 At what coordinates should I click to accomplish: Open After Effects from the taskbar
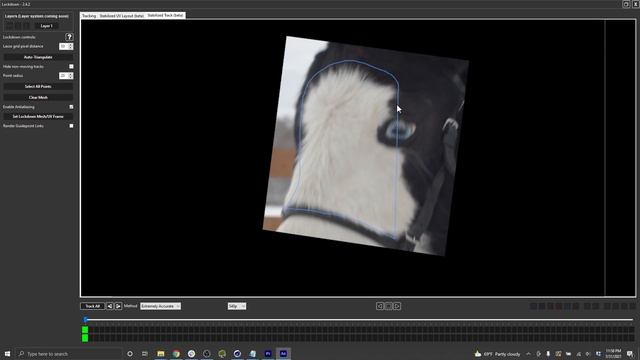283,353
